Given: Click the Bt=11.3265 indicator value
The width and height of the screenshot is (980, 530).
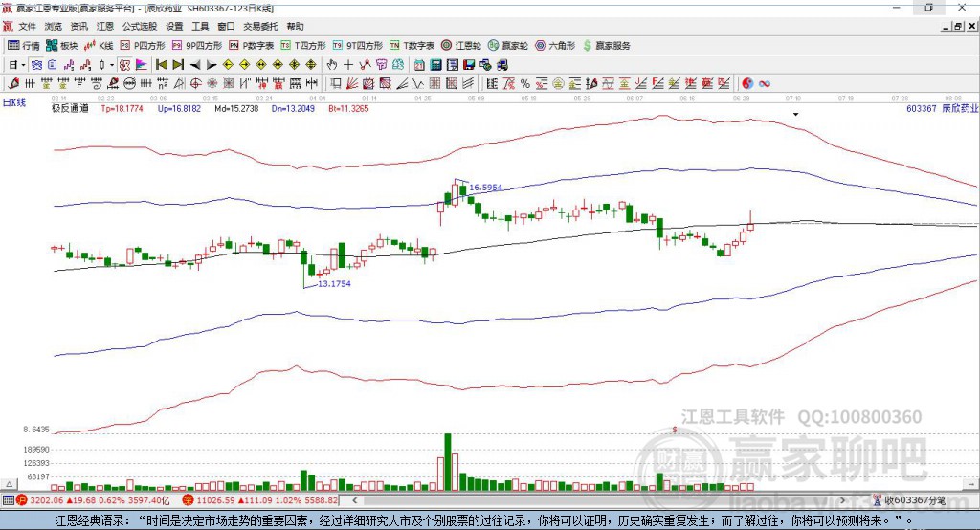Looking at the screenshot, I should coord(348,108).
